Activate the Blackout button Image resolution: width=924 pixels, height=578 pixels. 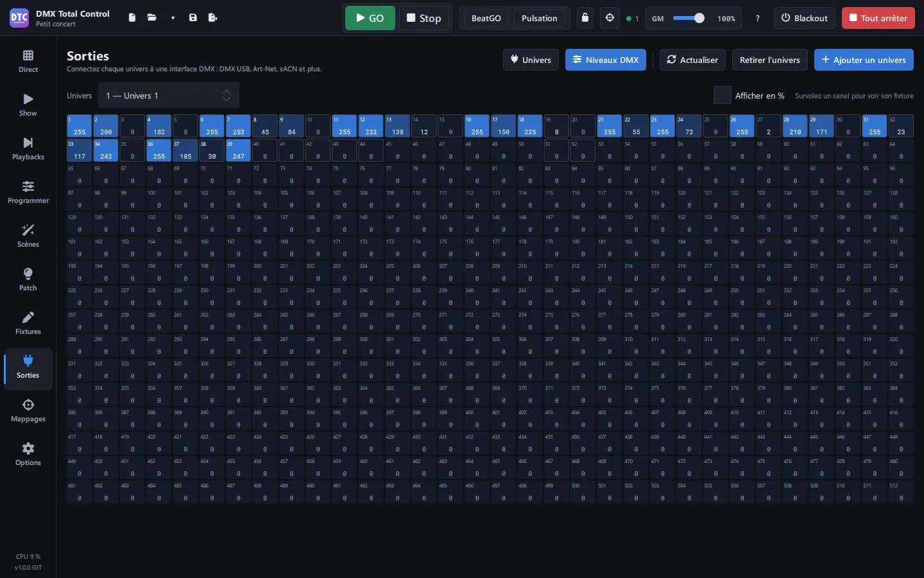point(805,18)
